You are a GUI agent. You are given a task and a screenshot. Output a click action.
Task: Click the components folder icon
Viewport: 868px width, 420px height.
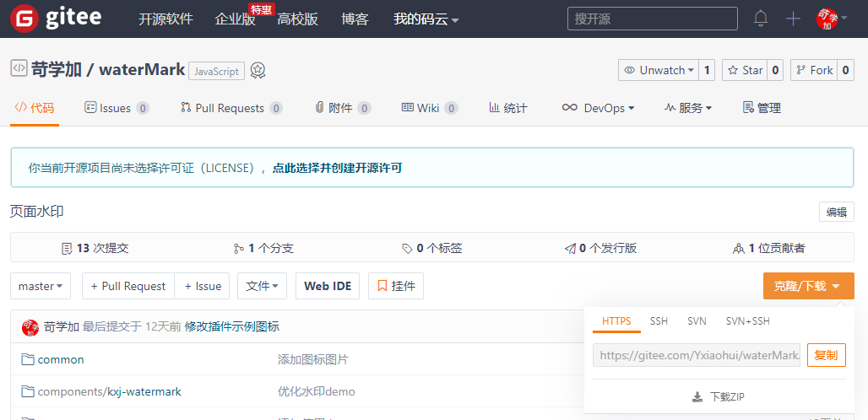pos(28,392)
